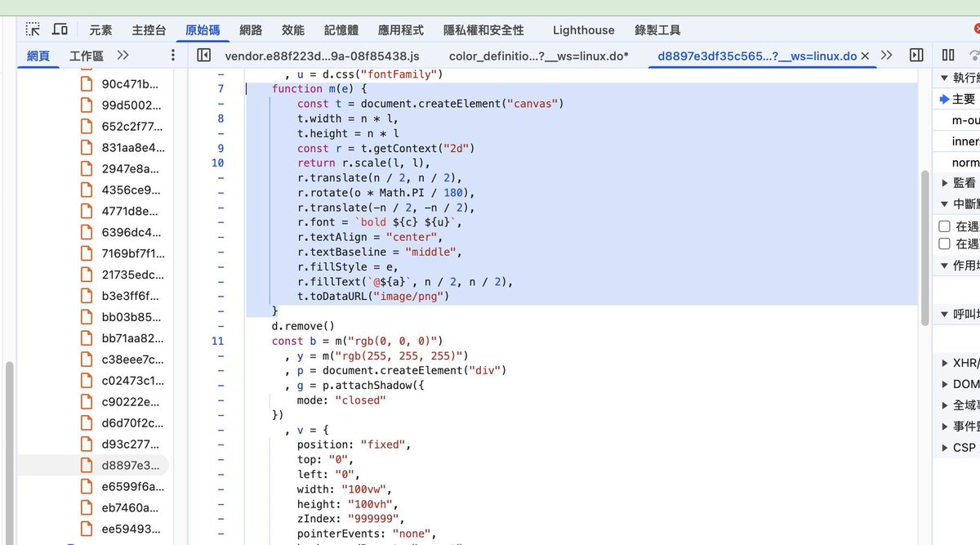
Task: Activate the inspect element picker icon
Action: click(33, 29)
